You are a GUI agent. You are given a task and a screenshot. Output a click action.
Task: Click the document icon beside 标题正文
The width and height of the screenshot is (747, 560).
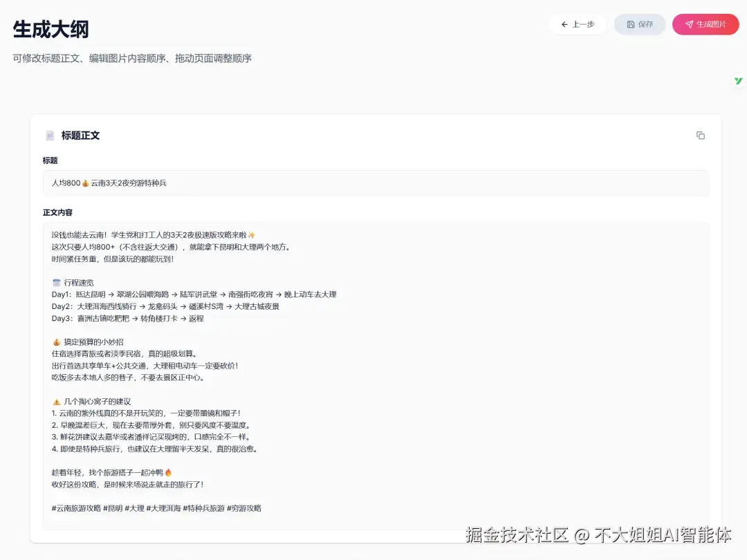tap(50, 136)
